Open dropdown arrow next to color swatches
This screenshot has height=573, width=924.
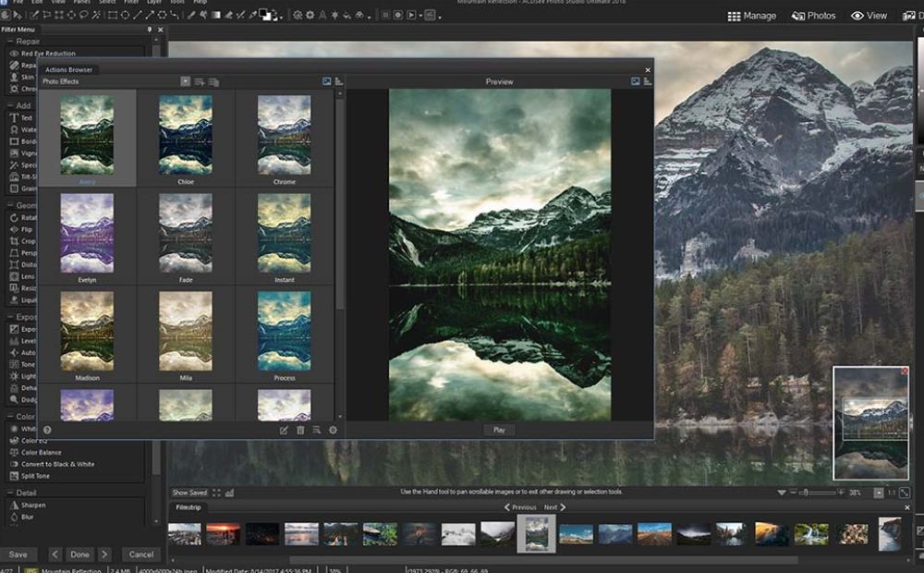[x=281, y=18]
